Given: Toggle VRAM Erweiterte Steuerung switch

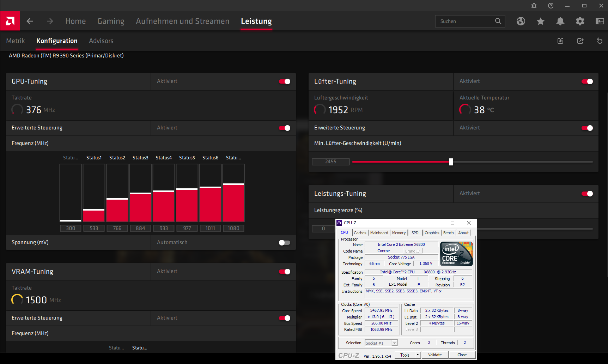Looking at the screenshot, I should (x=285, y=318).
